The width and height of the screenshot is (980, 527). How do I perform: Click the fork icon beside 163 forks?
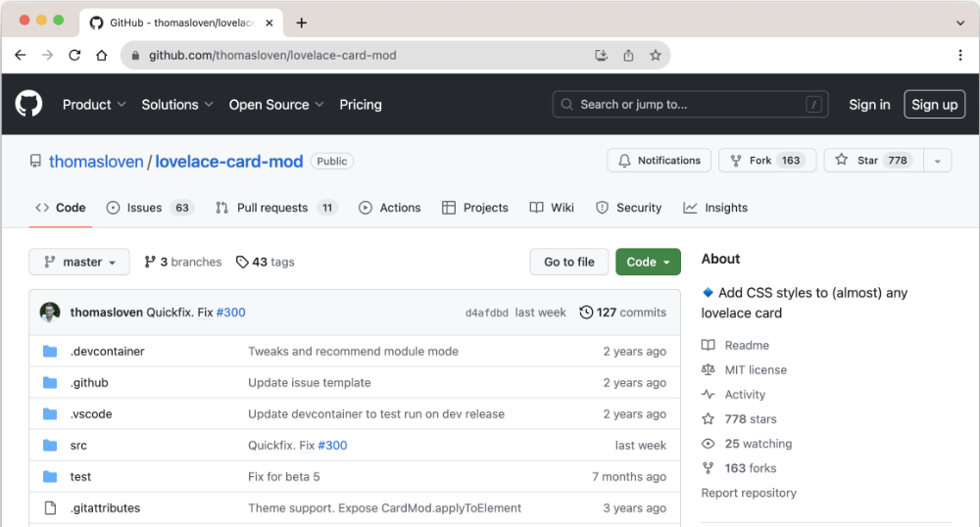709,468
